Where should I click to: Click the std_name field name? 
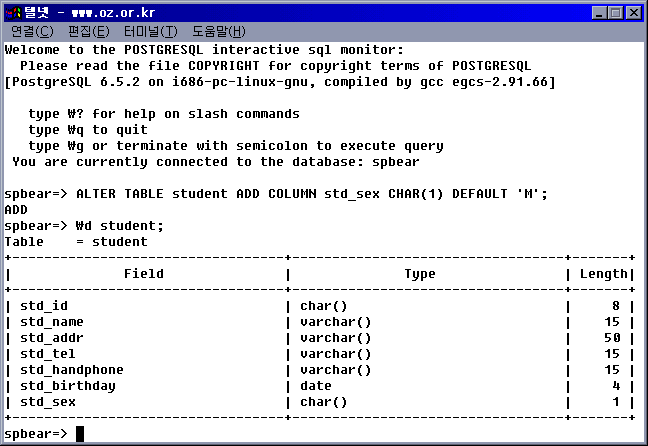pyautogui.click(x=52, y=322)
